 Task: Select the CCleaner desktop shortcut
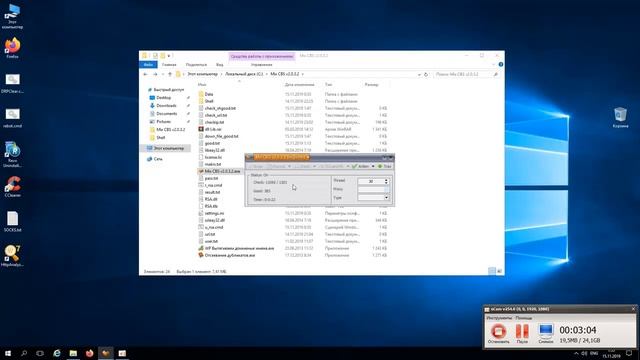click(x=13, y=187)
